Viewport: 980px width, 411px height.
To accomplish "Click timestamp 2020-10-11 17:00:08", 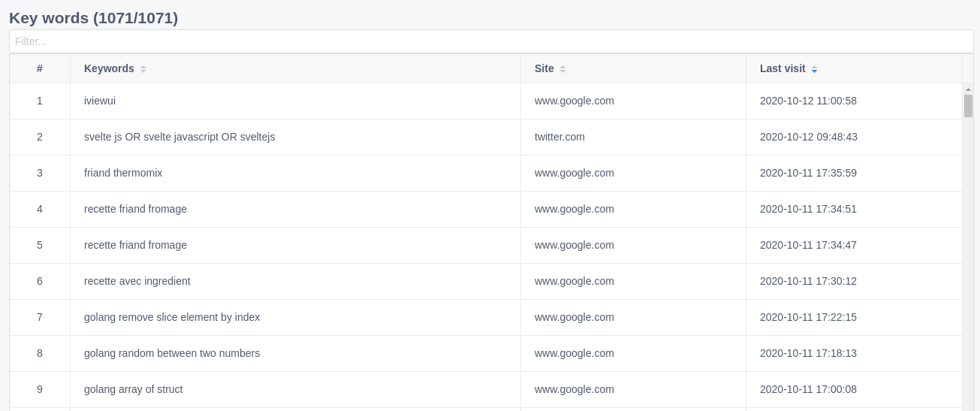I will pos(808,389).
